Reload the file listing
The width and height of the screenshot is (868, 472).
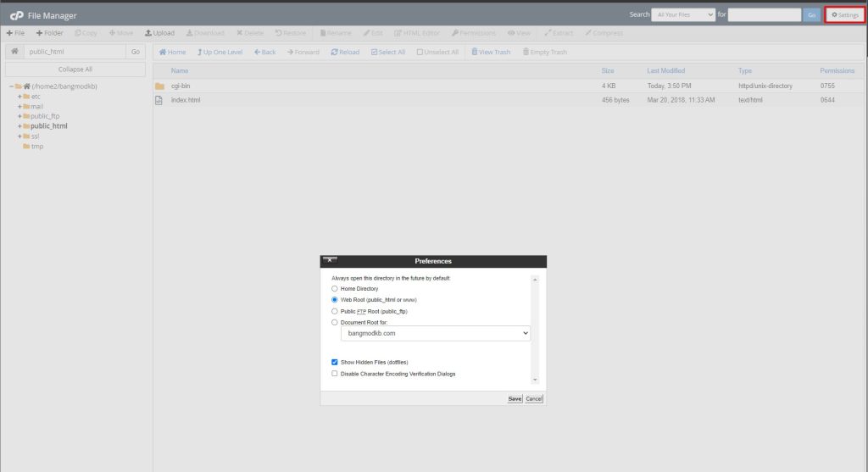coord(345,52)
